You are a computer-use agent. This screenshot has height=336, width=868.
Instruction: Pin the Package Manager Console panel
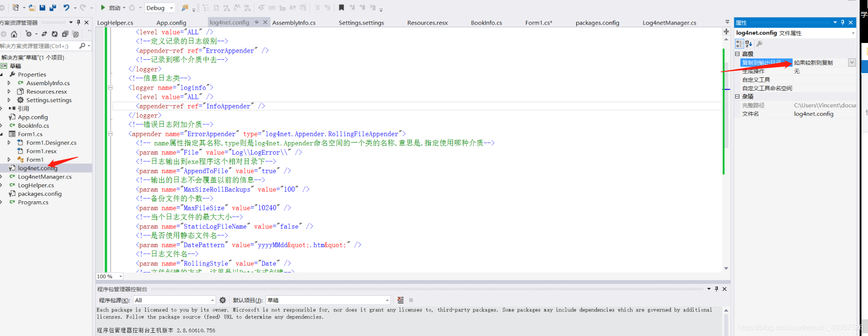[x=716, y=289]
